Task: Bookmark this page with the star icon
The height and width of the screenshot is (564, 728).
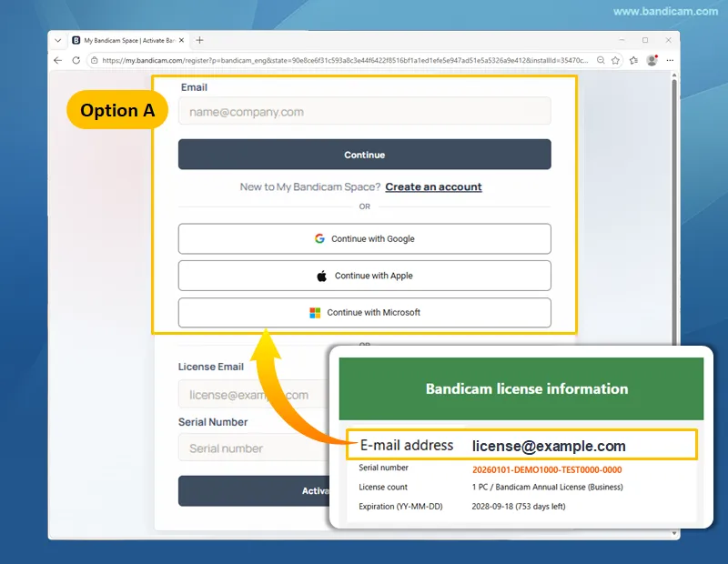Action: click(x=616, y=60)
